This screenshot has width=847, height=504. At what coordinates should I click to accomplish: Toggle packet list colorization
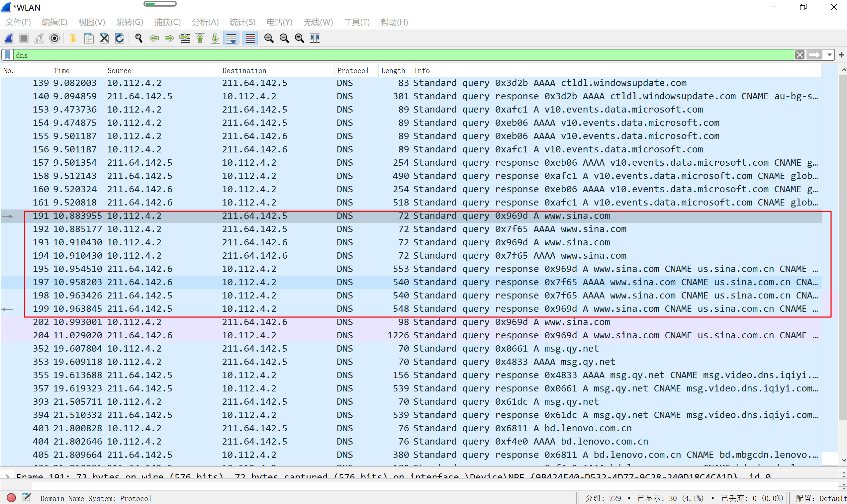(250, 38)
